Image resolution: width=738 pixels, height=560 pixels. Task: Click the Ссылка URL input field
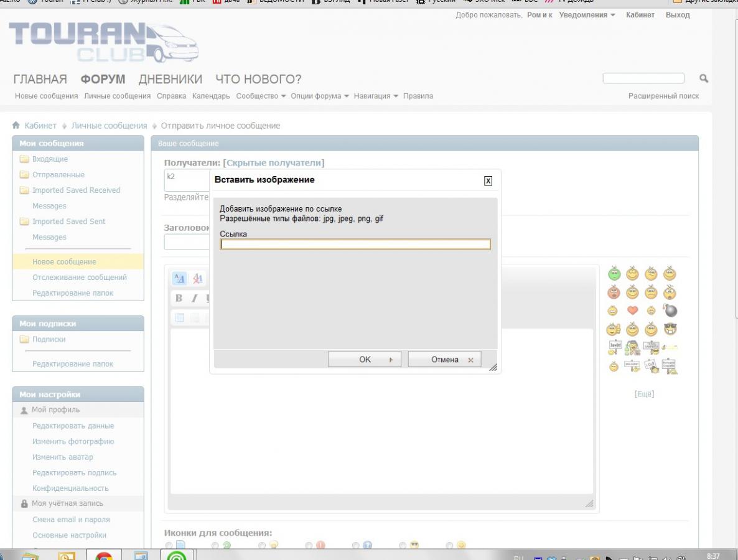[355, 245]
